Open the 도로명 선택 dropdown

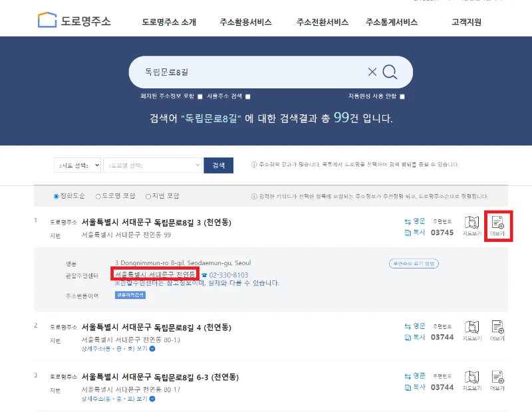153,165
